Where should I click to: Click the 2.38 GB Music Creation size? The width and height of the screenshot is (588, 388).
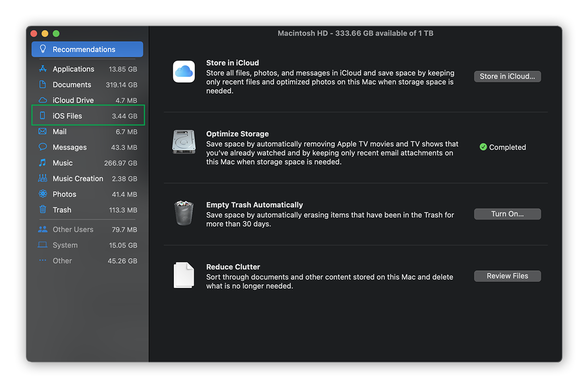coord(124,179)
